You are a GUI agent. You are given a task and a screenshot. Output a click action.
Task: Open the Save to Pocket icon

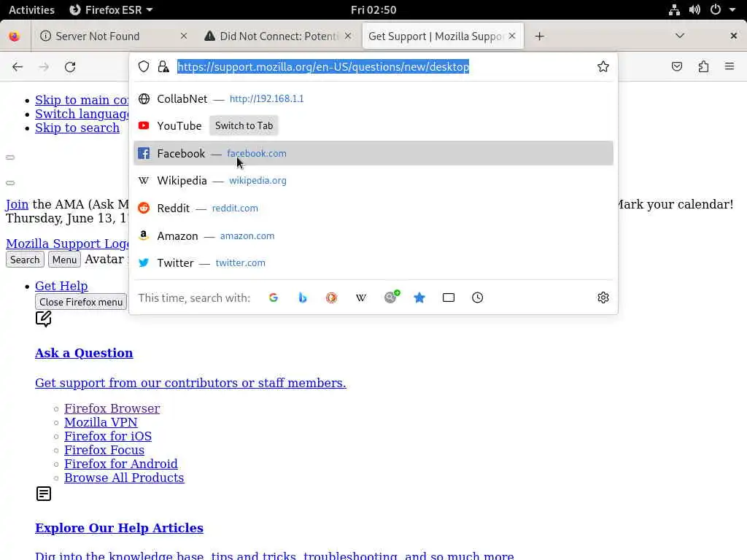pos(676,66)
